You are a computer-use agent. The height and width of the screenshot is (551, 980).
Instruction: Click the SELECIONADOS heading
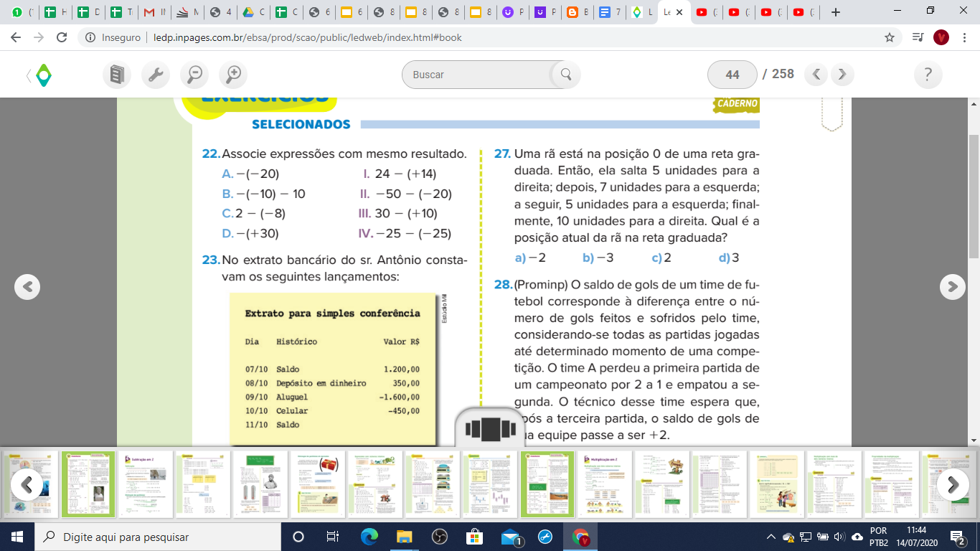click(x=301, y=125)
